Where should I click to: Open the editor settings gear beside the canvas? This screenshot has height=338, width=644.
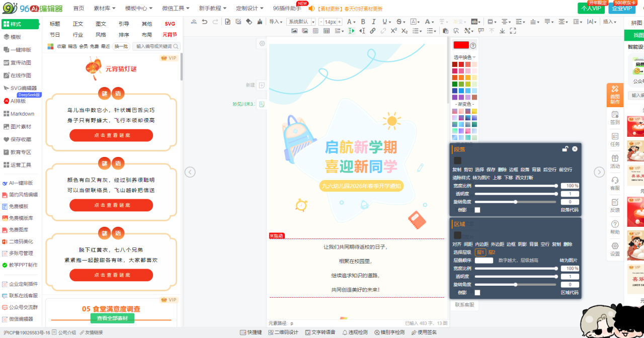point(262,44)
